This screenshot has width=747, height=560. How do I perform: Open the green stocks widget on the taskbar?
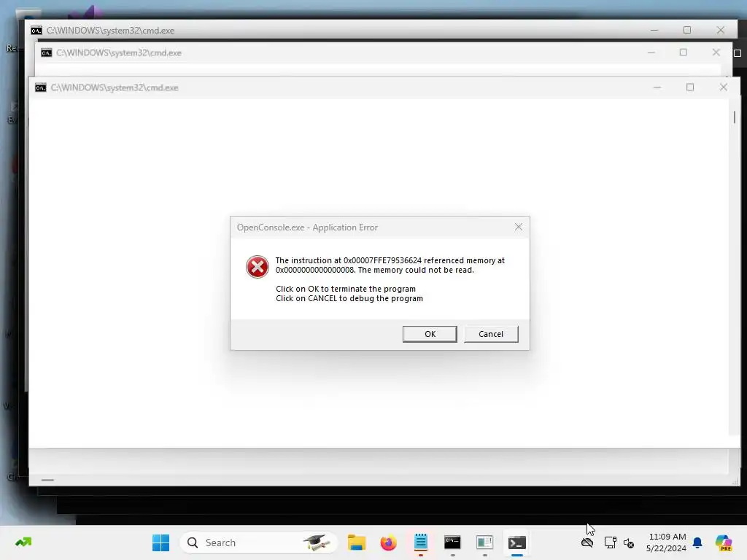point(23,542)
